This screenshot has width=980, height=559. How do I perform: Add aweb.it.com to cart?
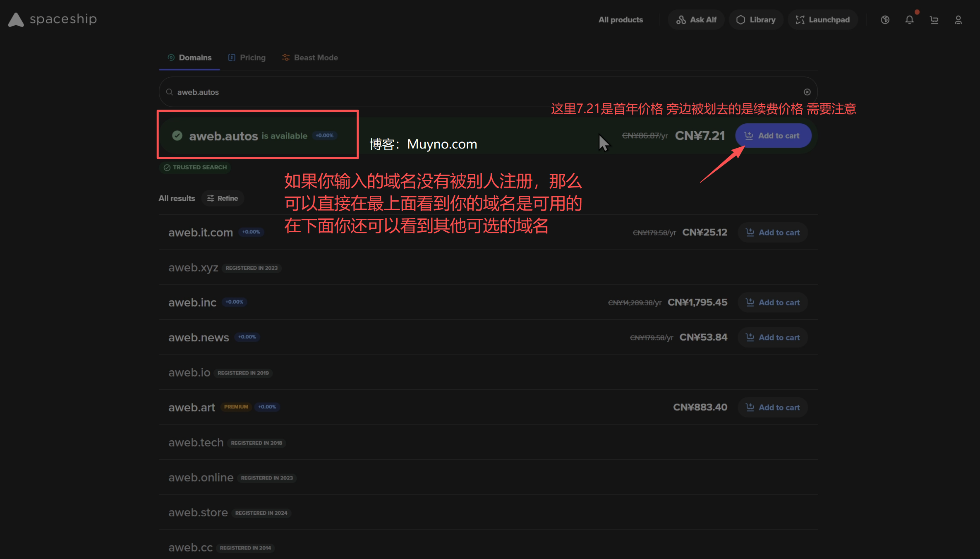(x=773, y=233)
